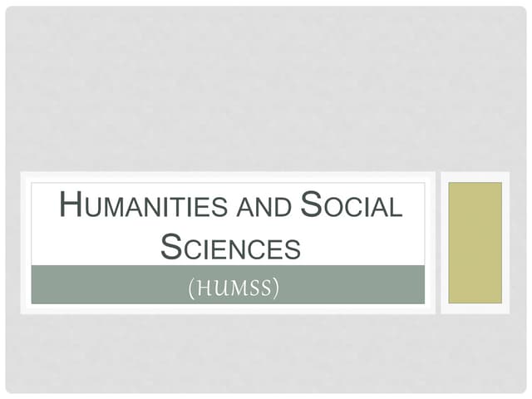Click white space right of "Sciences"
The image size is (532, 399).
[x=366, y=246]
